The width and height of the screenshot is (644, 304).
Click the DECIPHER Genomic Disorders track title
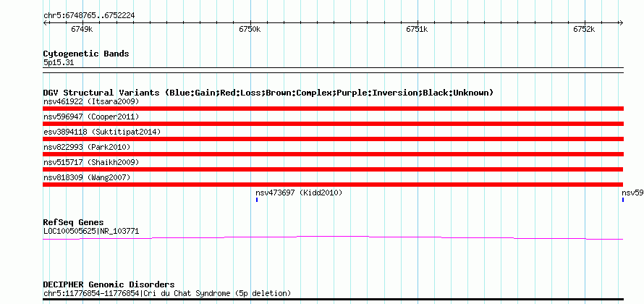coord(109,284)
